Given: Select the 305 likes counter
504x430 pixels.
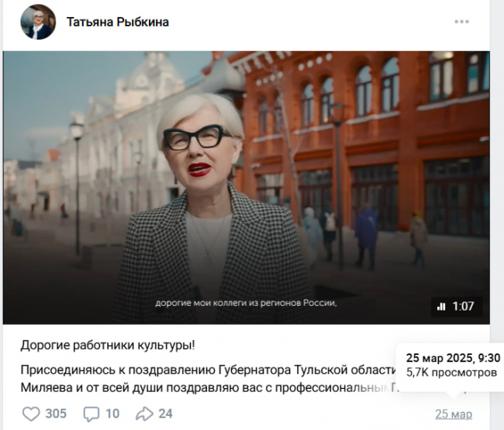Looking at the screenshot, I should [56, 414].
